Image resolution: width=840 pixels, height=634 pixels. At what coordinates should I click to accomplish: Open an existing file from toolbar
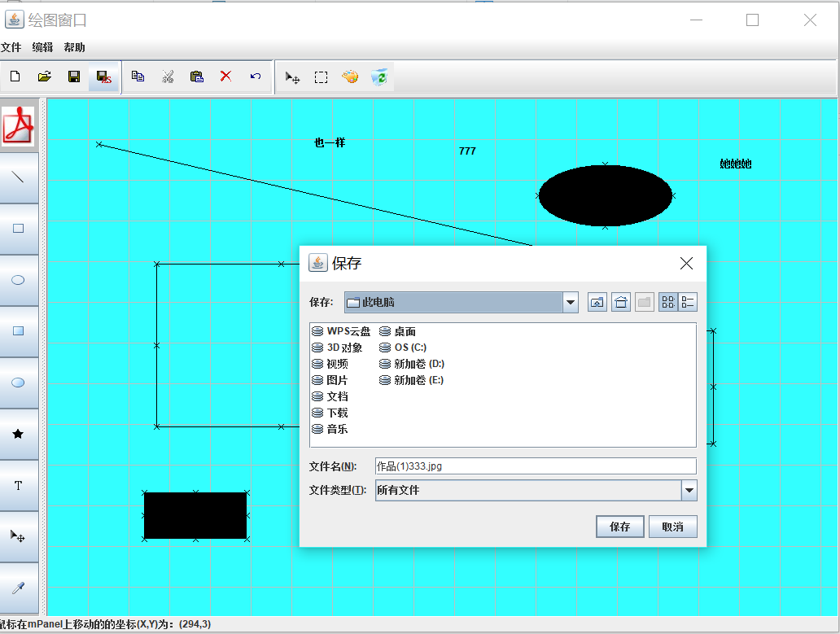(x=45, y=77)
